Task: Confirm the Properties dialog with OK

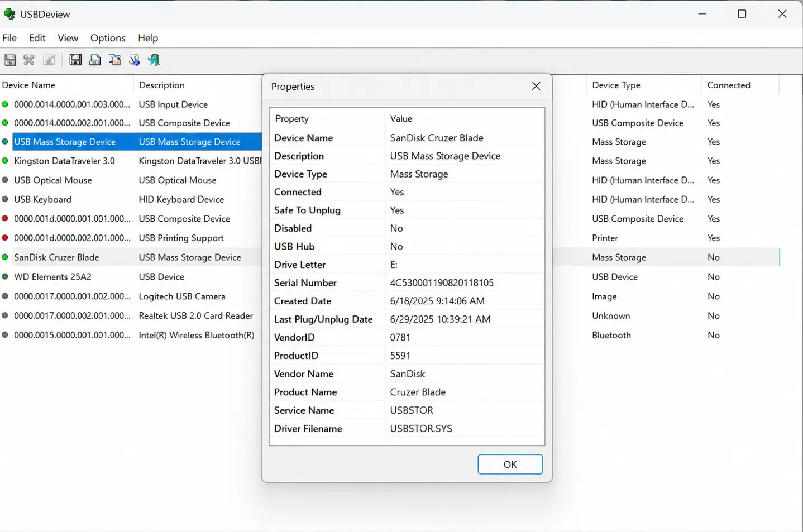Action: coord(510,464)
